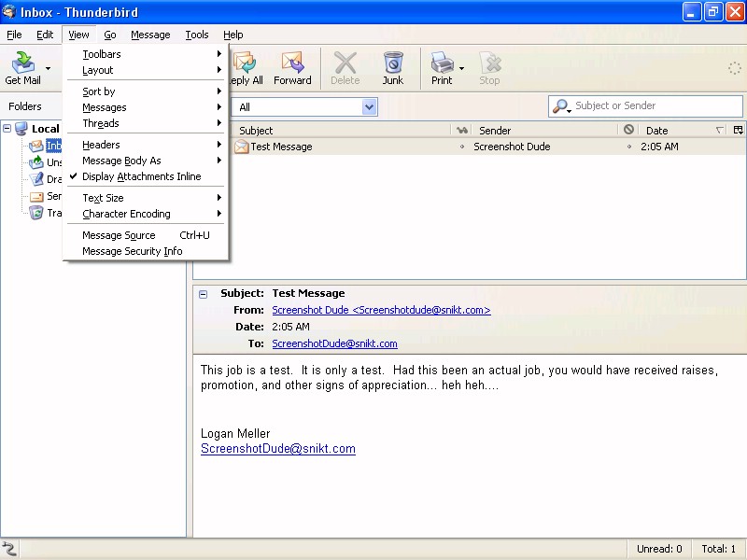The height and width of the screenshot is (560, 747).
Task: Open the Tools menu
Action: click(x=197, y=35)
